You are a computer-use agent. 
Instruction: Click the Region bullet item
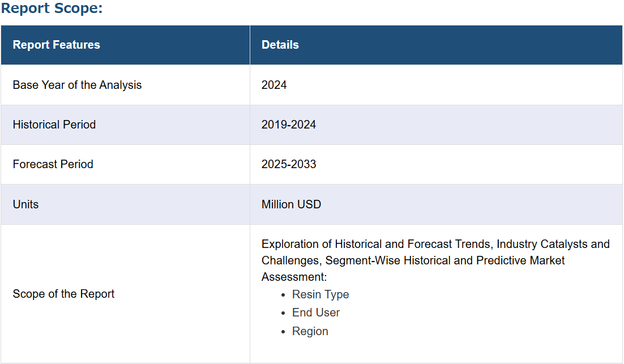tap(310, 331)
